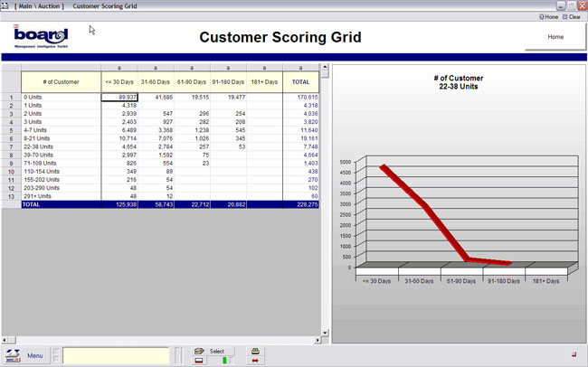Click the small red status icon at bottom right
Screen dimensions: 588x367
point(574,353)
